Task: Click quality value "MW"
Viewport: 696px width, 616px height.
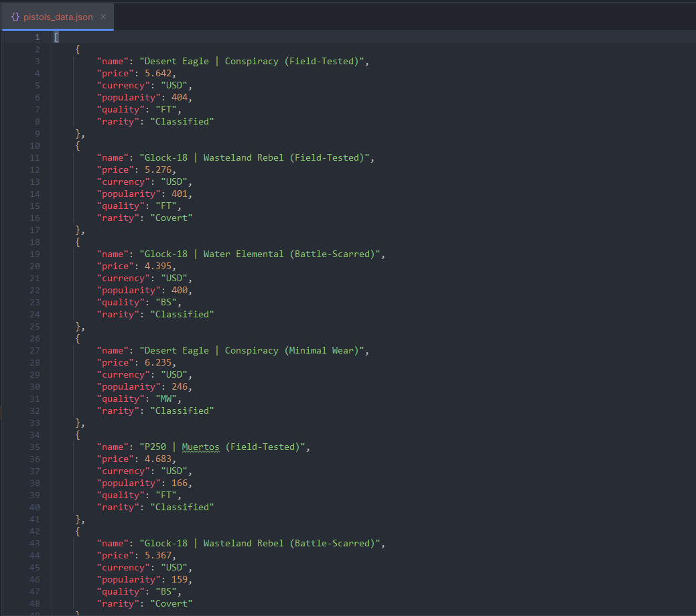Action: point(166,398)
